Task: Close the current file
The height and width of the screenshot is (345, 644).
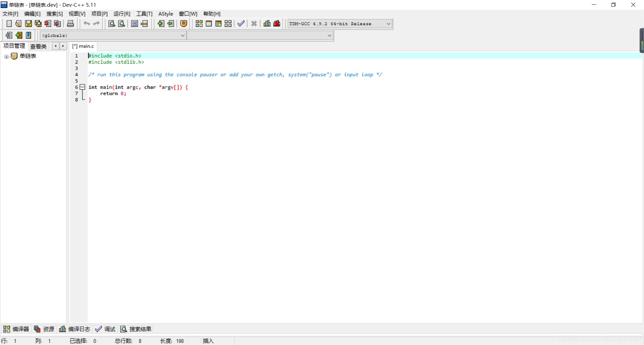Action: (48, 23)
